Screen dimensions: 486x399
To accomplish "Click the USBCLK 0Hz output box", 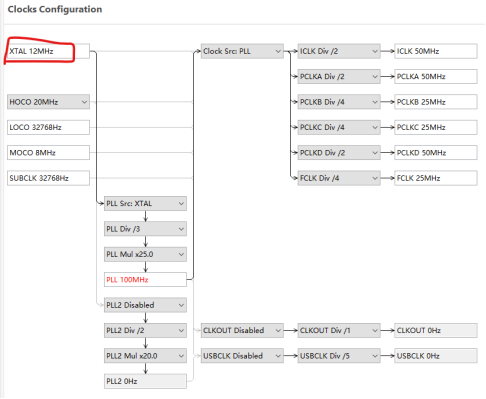I will coord(436,356).
